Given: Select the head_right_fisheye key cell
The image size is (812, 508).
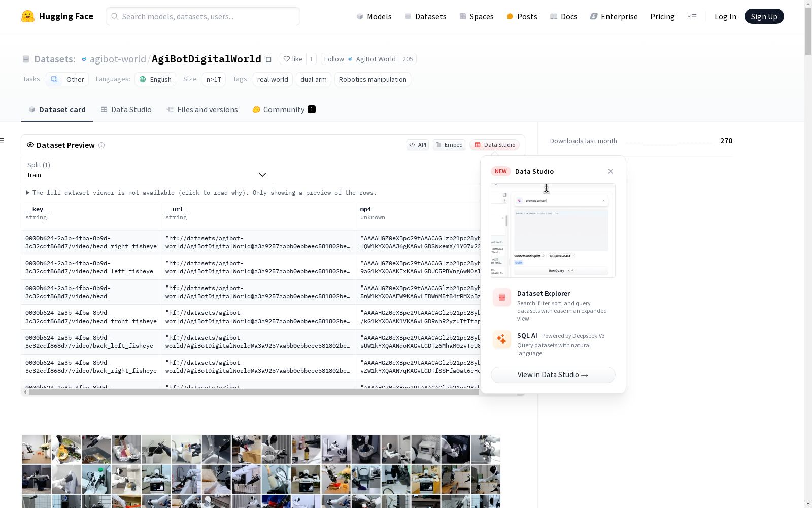Looking at the screenshot, I should click(x=91, y=242).
